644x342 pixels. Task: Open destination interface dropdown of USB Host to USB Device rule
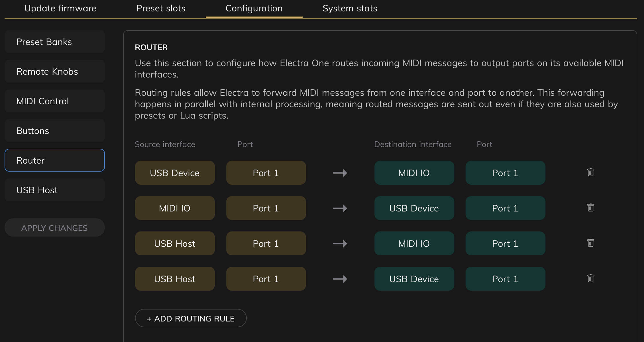click(414, 279)
